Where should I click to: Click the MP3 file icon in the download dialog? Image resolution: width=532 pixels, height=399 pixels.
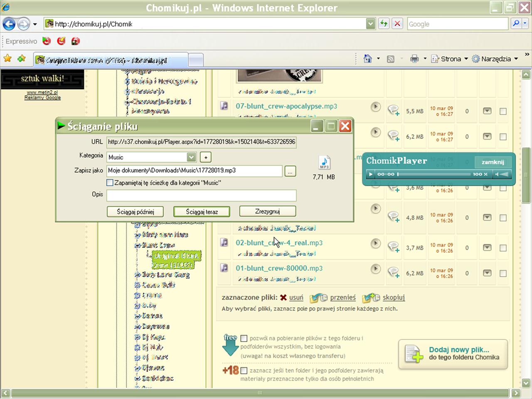pyautogui.click(x=324, y=163)
